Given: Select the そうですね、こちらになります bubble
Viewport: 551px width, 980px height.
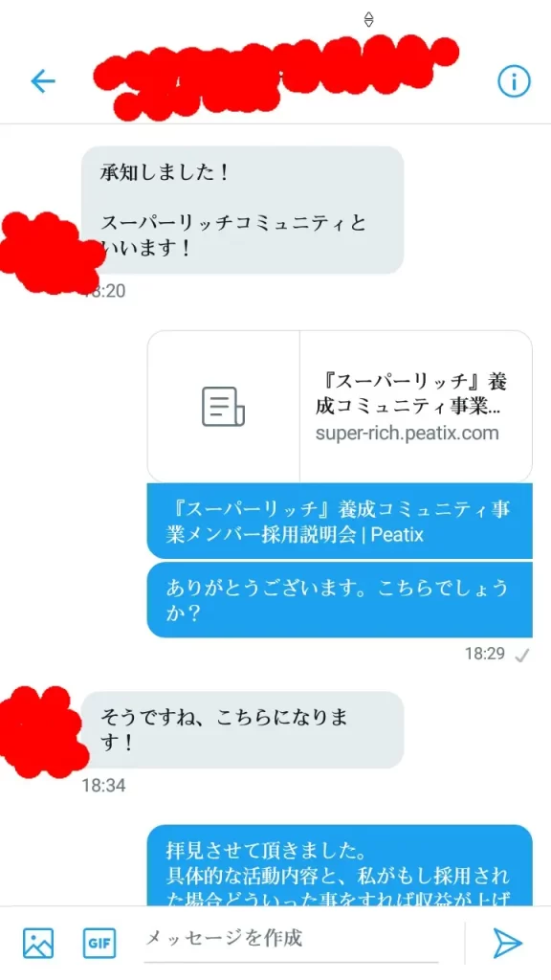Looking at the screenshot, I should (242, 730).
